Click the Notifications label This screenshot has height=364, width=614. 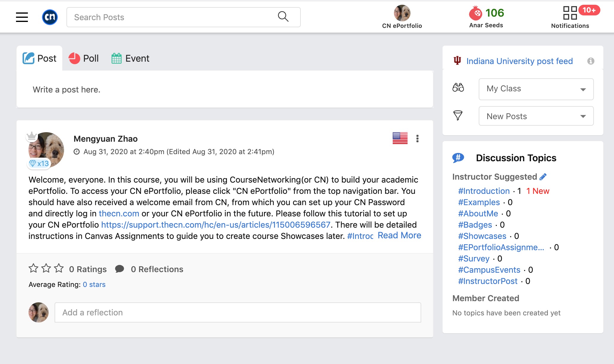pyautogui.click(x=570, y=26)
